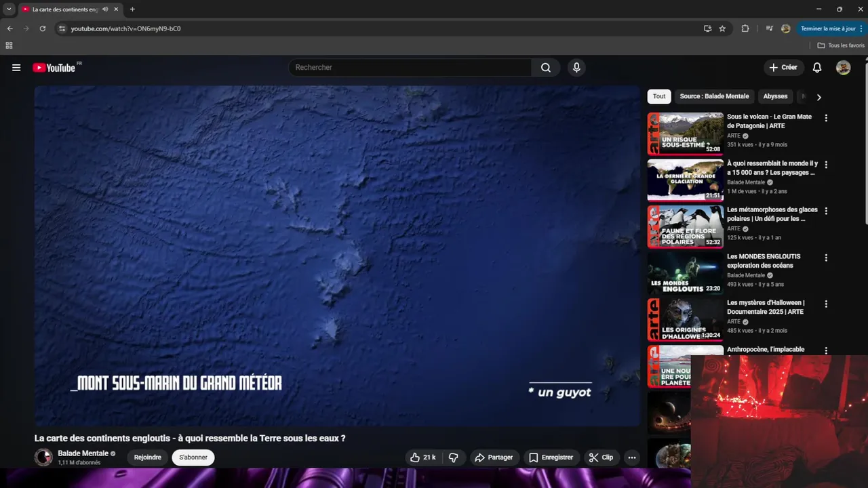The width and height of the screenshot is (868, 488).
Task: Show more category chips with arrow
Action: point(818,97)
